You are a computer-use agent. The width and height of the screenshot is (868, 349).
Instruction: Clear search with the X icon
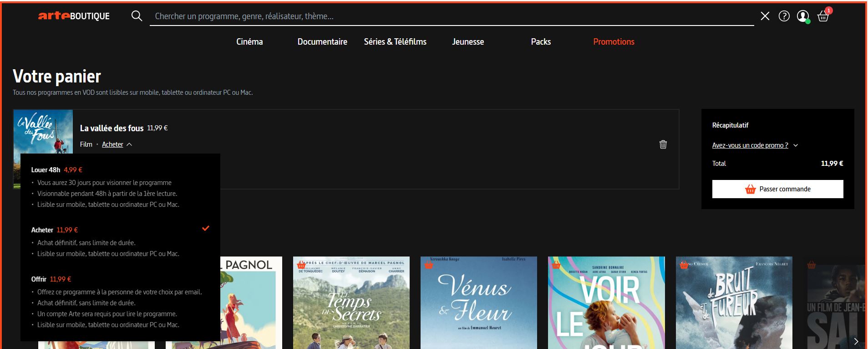765,16
